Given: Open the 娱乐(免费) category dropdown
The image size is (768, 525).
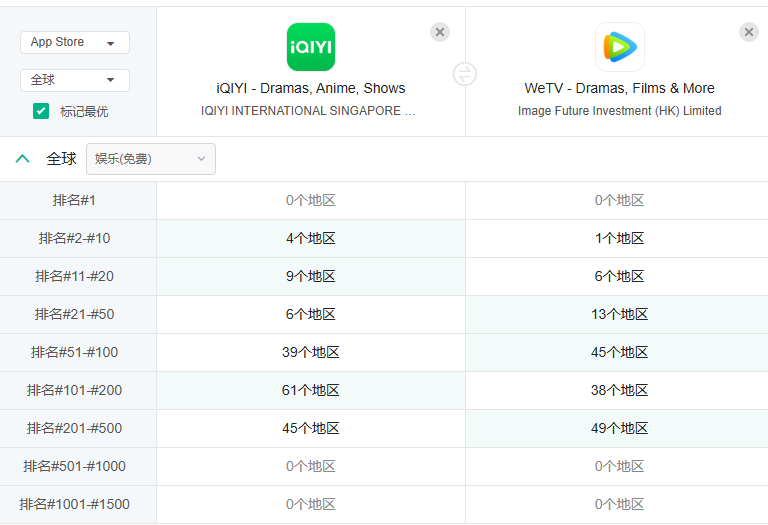Looking at the screenshot, I should click(x=151, y=159).
